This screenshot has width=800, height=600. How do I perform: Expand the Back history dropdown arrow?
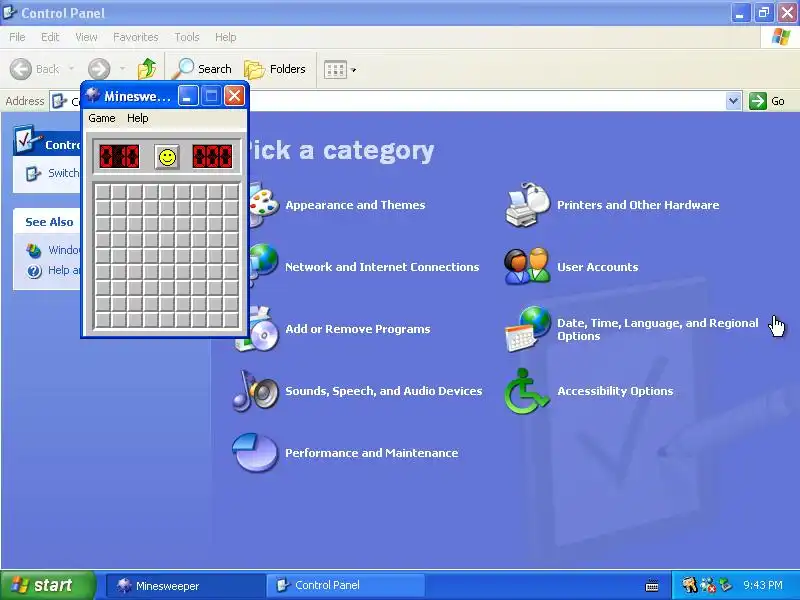pyautogui.click(x=71, y=68)
